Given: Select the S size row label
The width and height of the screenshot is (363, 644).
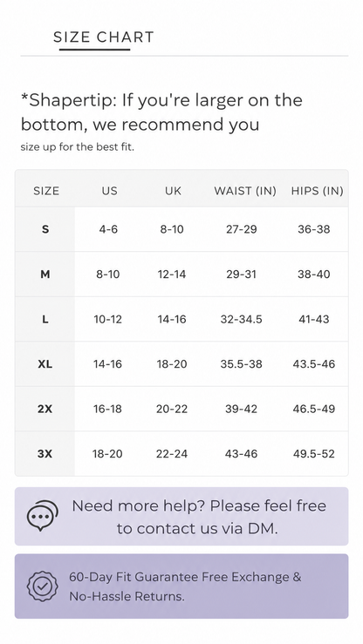Looking at the screenshot, I should [45, 229].
